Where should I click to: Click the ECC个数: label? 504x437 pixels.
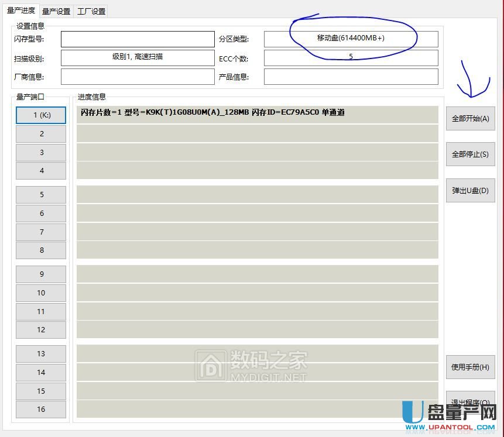pyautogui.click(x=234, y=59)
